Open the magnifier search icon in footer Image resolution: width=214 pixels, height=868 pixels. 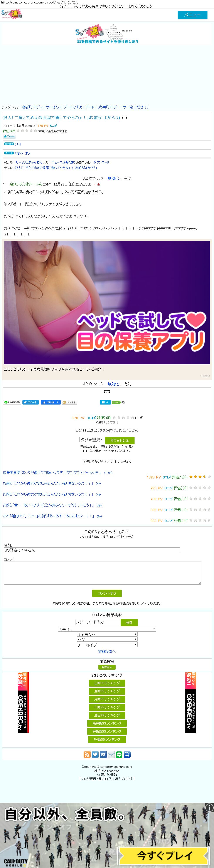point(127,754)
